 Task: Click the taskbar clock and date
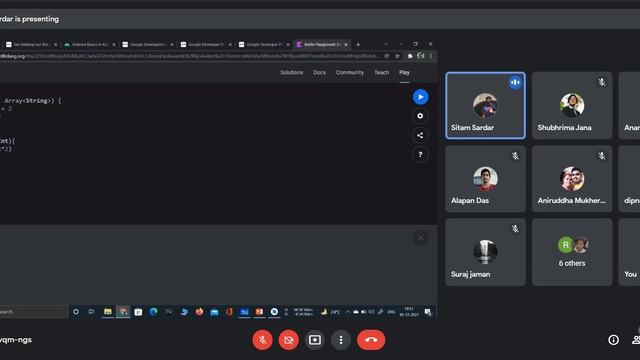click(x=409, y=312)
